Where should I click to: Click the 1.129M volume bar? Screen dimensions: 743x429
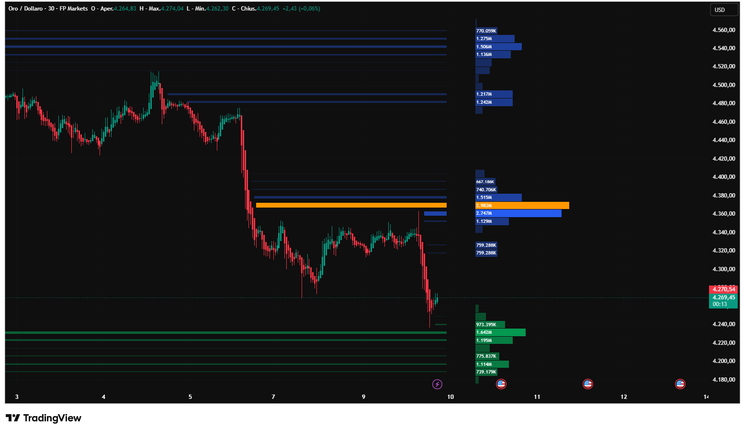pos(492,221)
